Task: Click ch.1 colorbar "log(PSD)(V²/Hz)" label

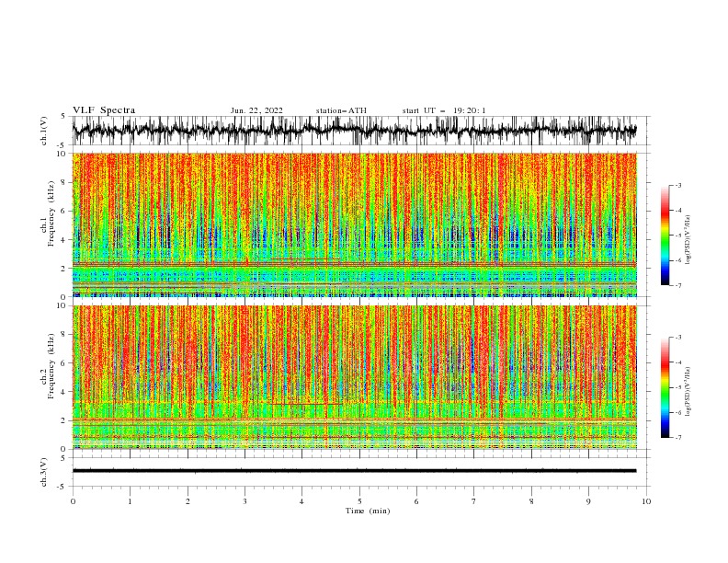Action: tap(688, 240)
